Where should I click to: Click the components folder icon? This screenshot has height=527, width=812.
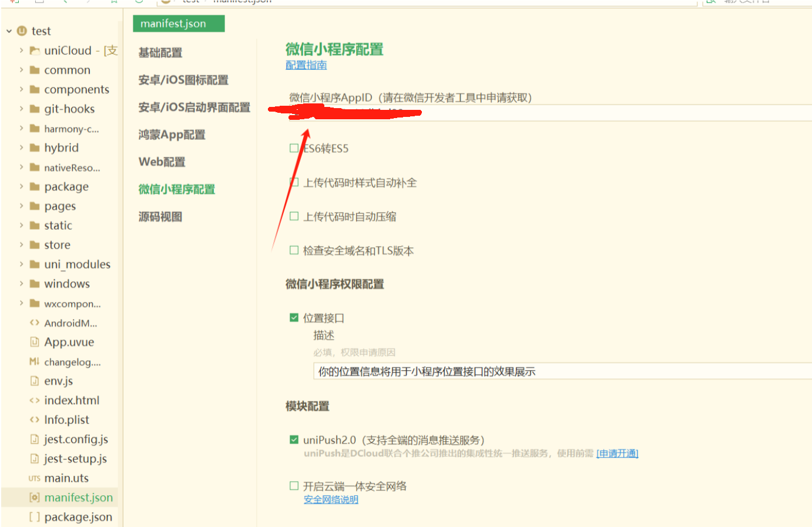tap(35, 89)
